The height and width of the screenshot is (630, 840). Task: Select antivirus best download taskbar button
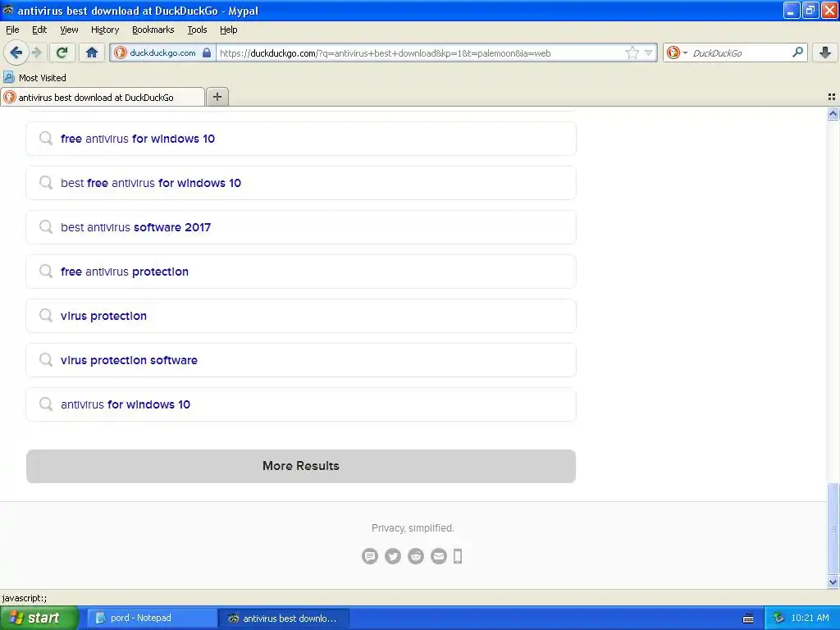pyautogui.click(x=284, y=619)
